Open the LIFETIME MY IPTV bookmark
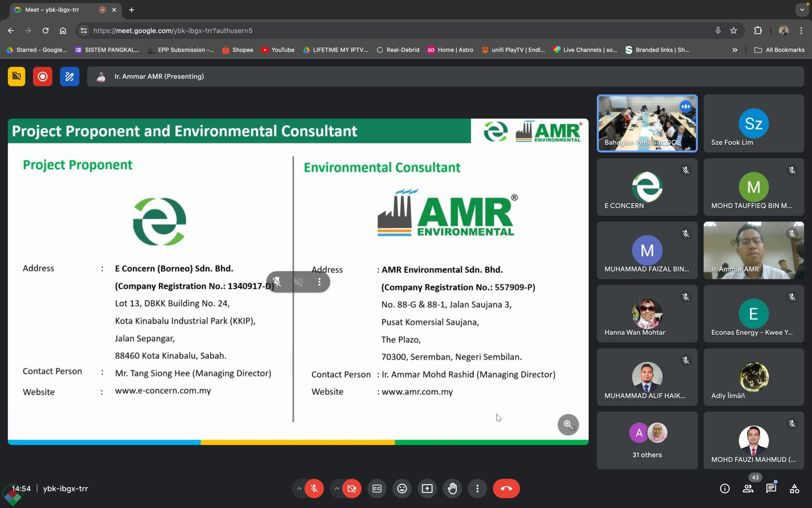 [x=335, y=50]
